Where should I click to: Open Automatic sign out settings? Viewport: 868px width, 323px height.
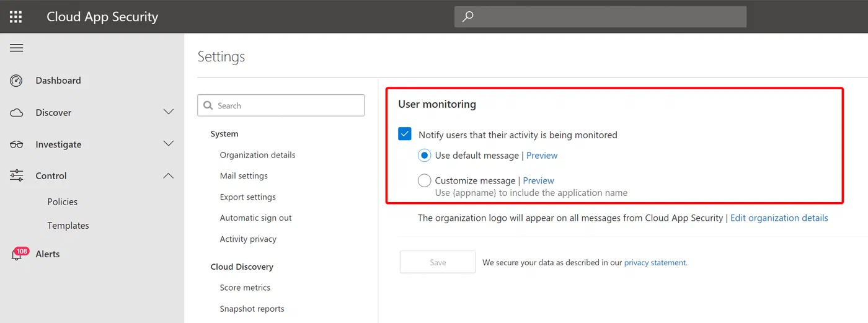(255, 218)
